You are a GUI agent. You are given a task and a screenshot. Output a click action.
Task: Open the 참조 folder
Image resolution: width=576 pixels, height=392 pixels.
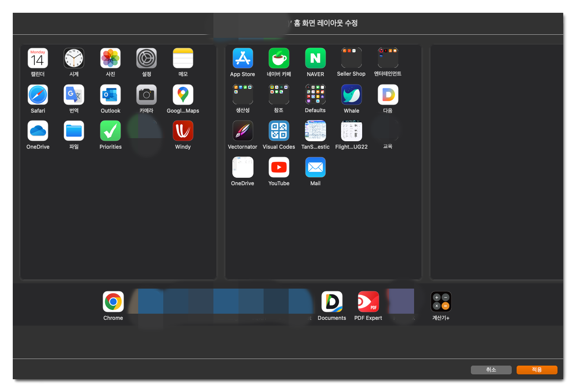point(279,95)
